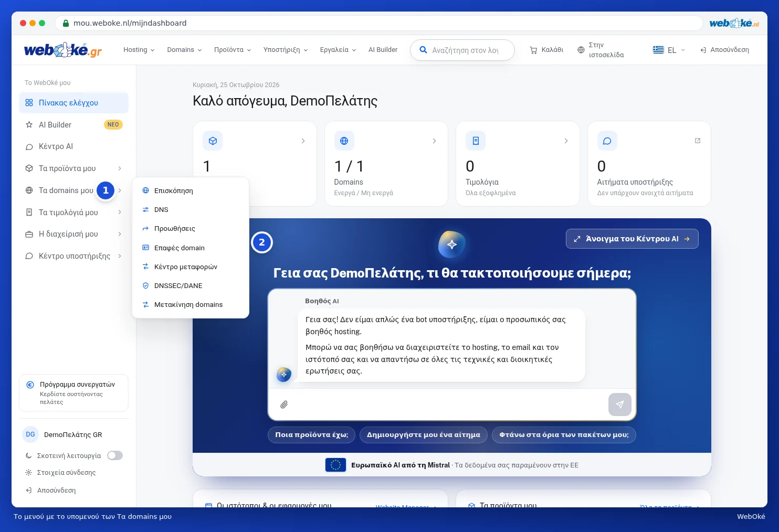The height and width of the screenshot is (532, 779).
Task: Expand the Εργαλεία dropdown
Action: 338,50
